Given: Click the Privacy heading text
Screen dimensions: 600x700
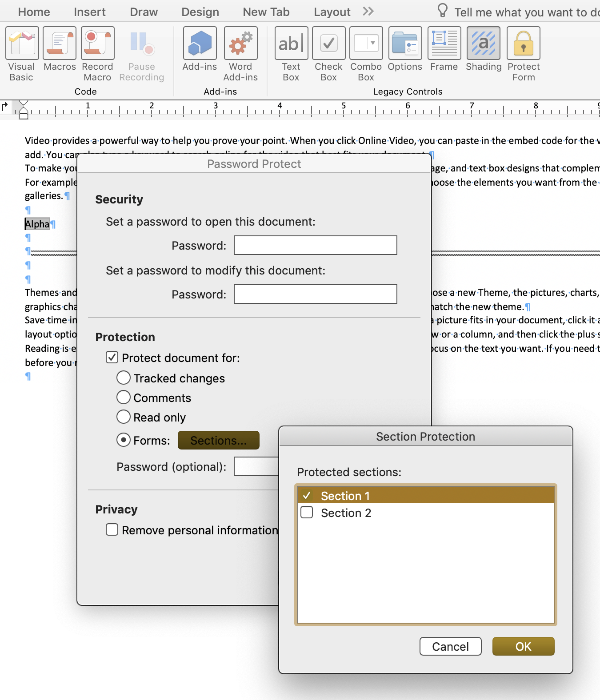Looking at the screenshot, I should click(116, 509).
